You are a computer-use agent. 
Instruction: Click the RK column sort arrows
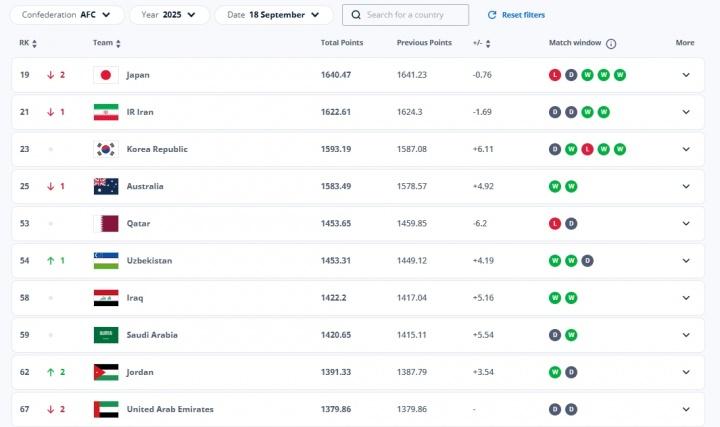(35, 44)
